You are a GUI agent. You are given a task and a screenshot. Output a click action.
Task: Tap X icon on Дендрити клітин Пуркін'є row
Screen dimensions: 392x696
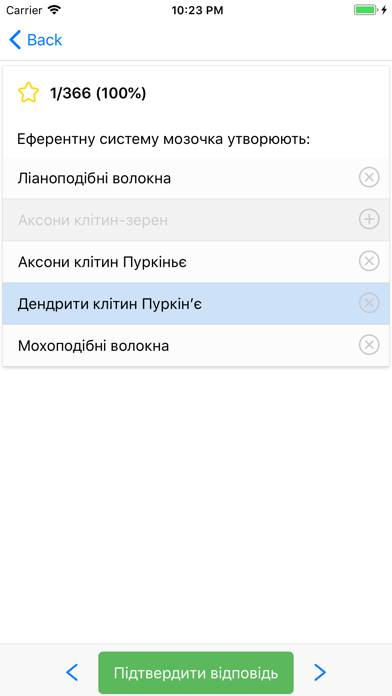point(369,303)
